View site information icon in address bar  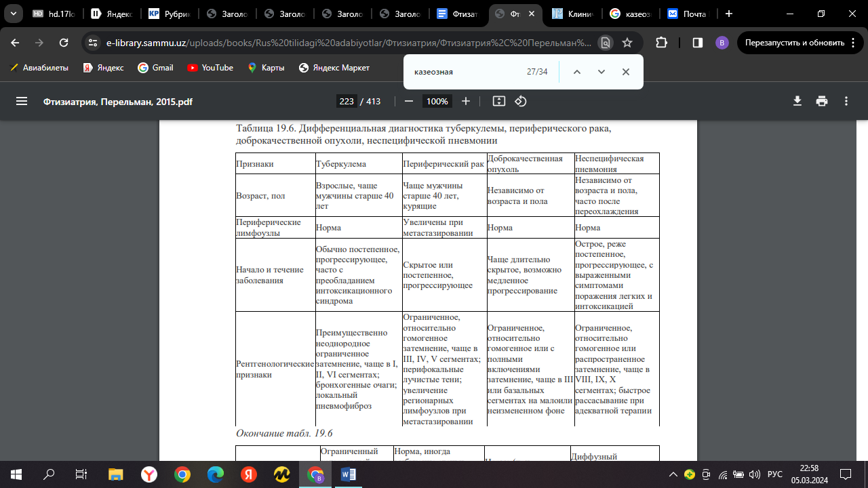point(94,42)
